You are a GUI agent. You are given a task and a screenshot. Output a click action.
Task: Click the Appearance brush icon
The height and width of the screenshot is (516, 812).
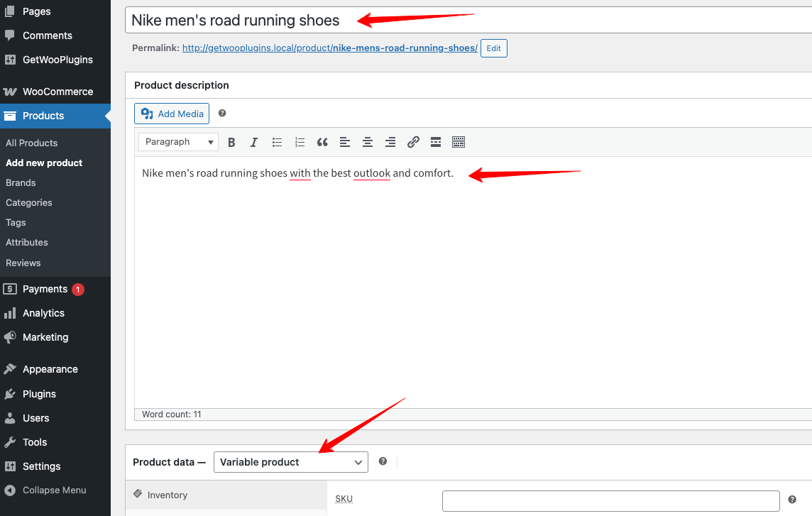click(10, 369)
